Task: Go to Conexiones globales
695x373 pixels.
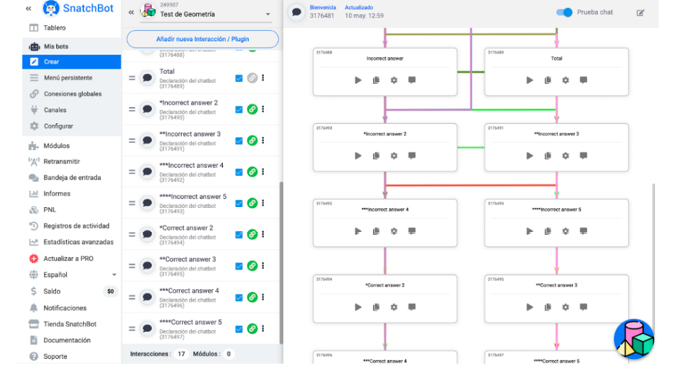Action: point(71,94)
